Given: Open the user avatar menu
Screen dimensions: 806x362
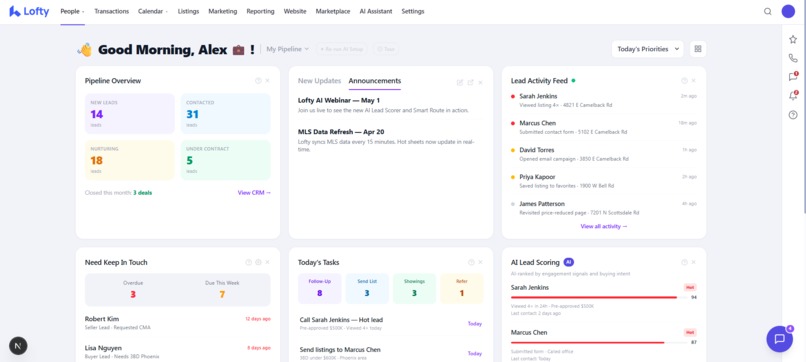Looking at the screenshot, I should click(x=788, y=11).
